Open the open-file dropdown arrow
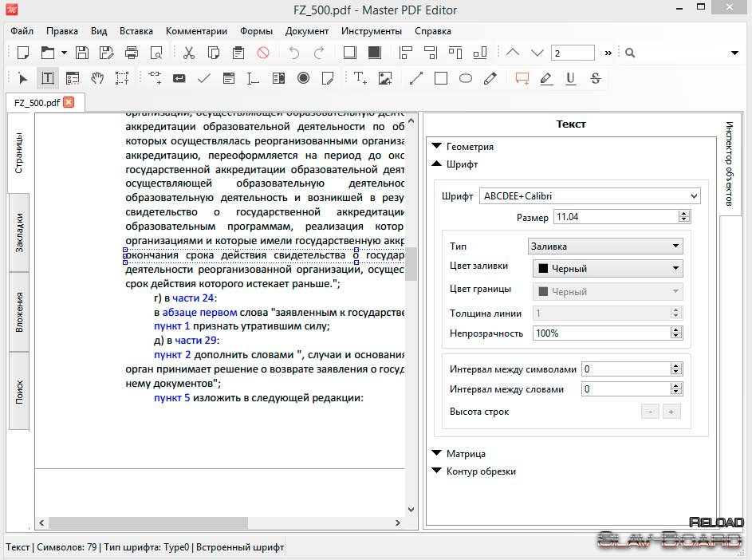The width and height of the screenshot is (752, 560). [64, 53]
